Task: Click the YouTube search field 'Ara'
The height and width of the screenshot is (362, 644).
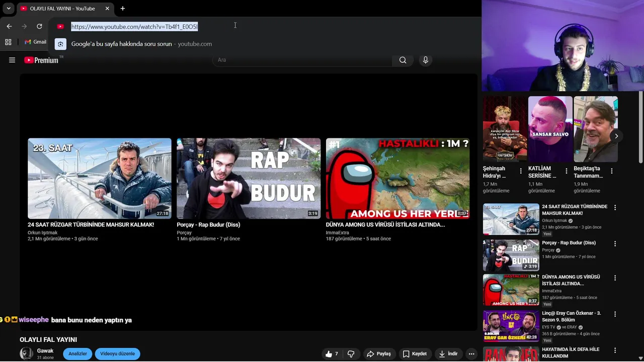Action: click(303, 60)
